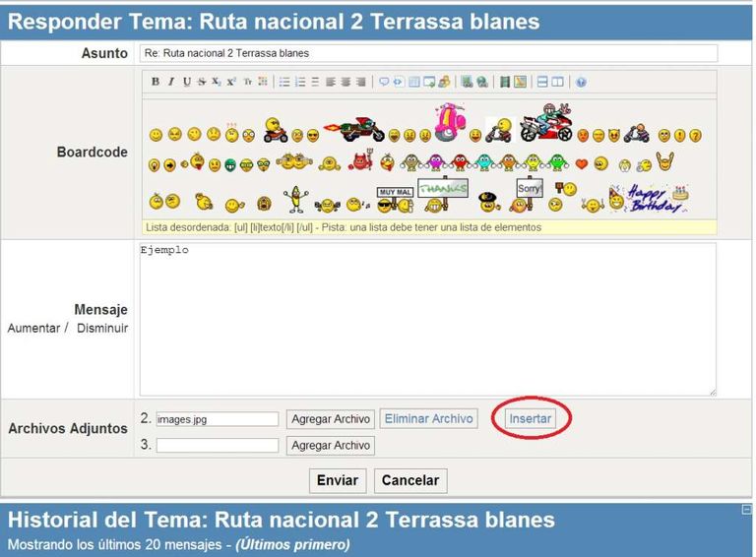Click inside the Mensaje text area
Viewport: 756px width, 557px height.
tap(428, 320)
